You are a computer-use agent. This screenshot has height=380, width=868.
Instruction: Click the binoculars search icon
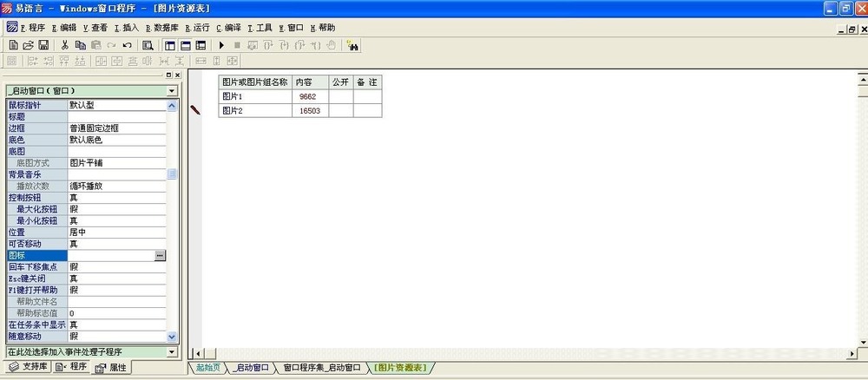point(353,45)
